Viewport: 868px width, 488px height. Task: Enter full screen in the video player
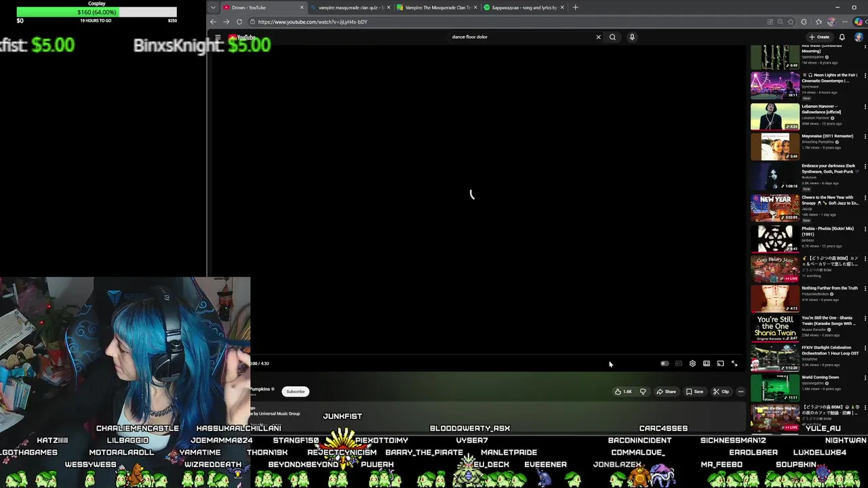pyautogui.click(x=734, y=364)
